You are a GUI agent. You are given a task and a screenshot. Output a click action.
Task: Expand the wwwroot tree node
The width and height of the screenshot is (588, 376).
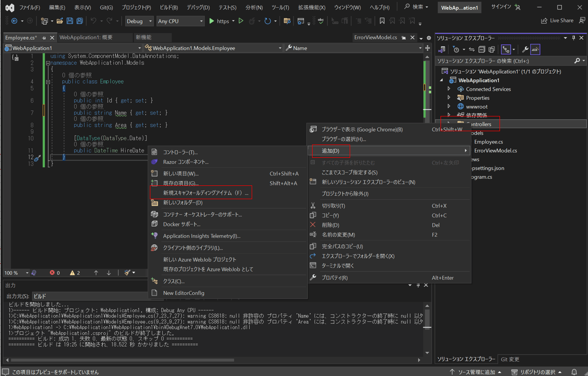(449, 106)
